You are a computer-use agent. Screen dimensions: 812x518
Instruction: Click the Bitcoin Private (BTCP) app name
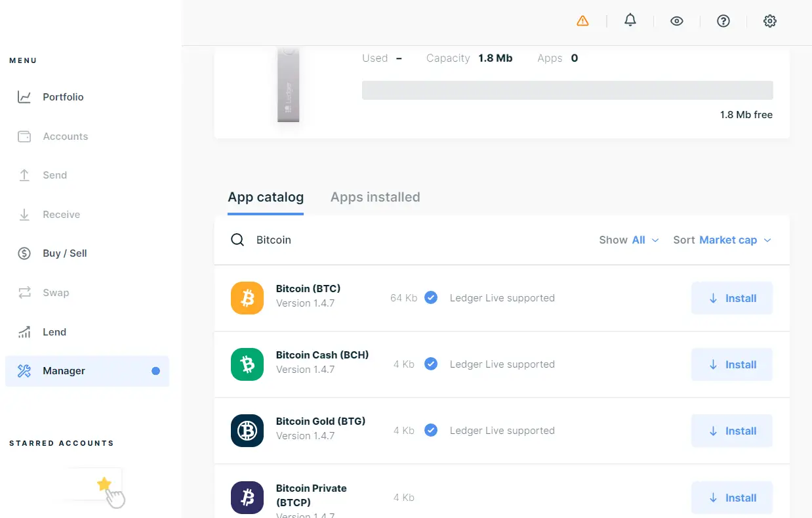click(x=312, y=496)
